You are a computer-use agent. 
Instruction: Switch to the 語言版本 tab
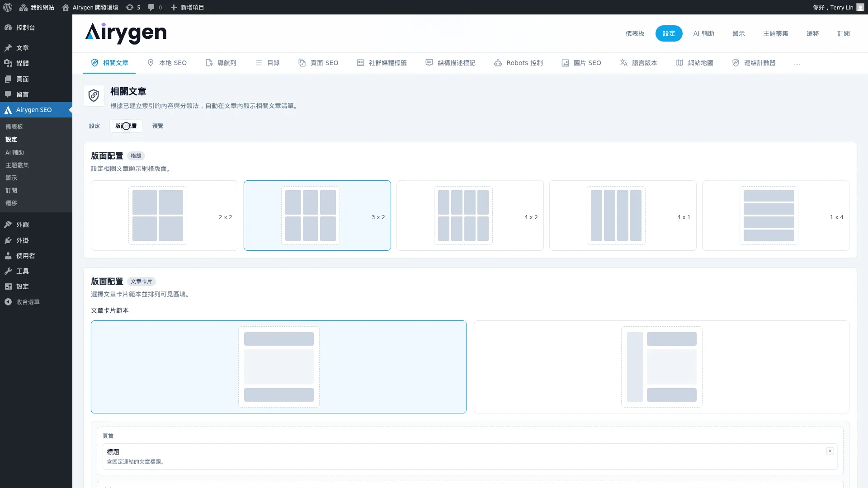638,63
